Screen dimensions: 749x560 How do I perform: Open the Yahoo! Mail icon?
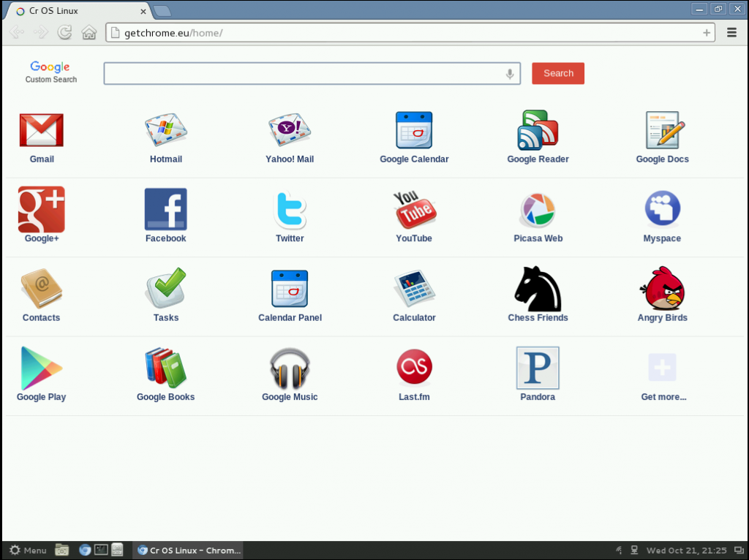(290, 130)
